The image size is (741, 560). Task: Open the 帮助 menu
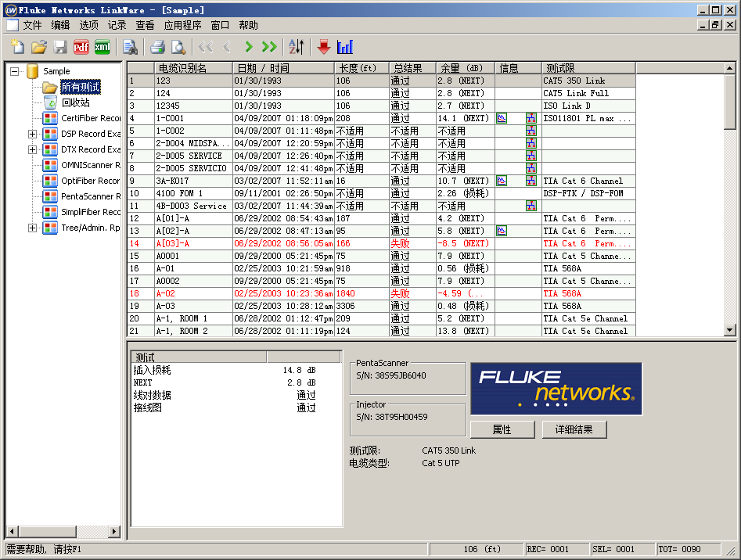click(248, 26)
